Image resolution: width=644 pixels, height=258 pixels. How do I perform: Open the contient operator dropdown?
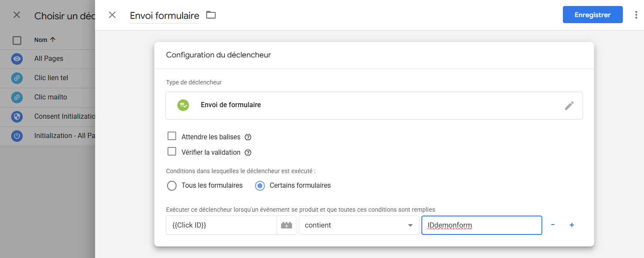point(359,225)
